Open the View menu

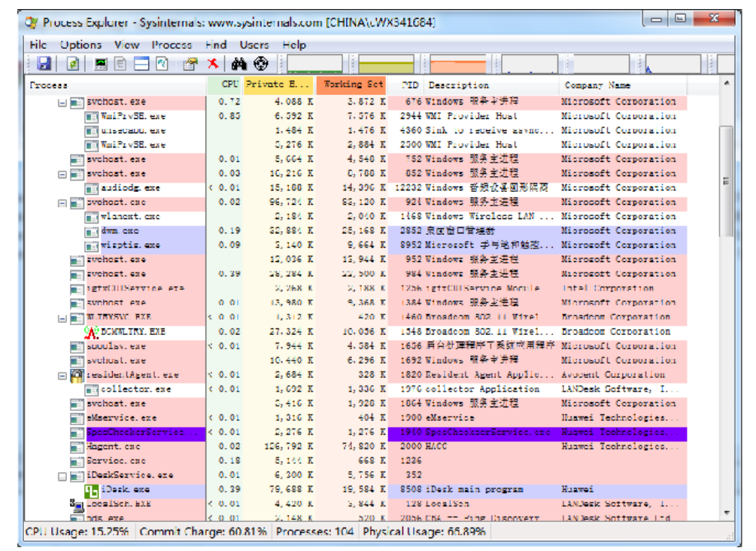pyautogui.click(x=127, y=45)
